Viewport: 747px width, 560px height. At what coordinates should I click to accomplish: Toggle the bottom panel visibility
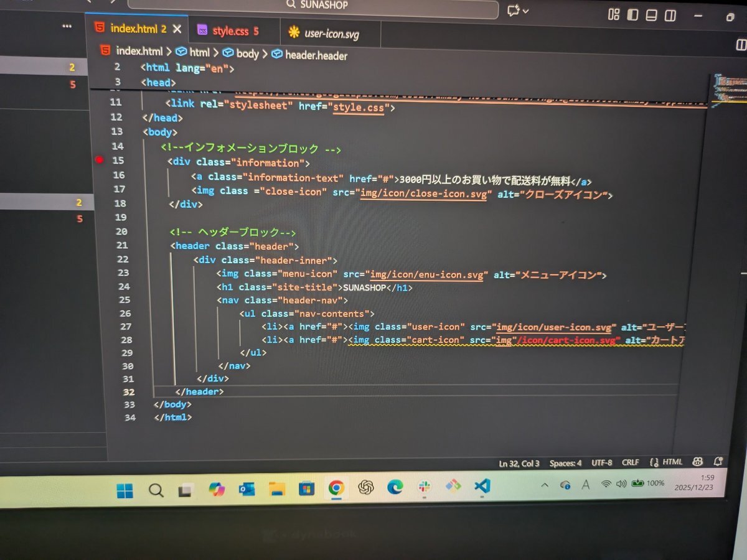[651, 16]
